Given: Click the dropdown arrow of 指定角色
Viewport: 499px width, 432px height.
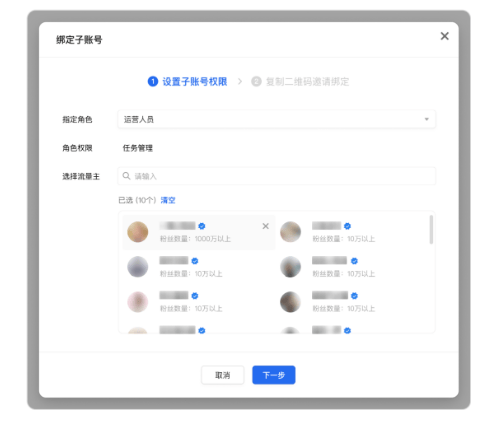Looking at the screenshot, I should (x=426, y=119).
